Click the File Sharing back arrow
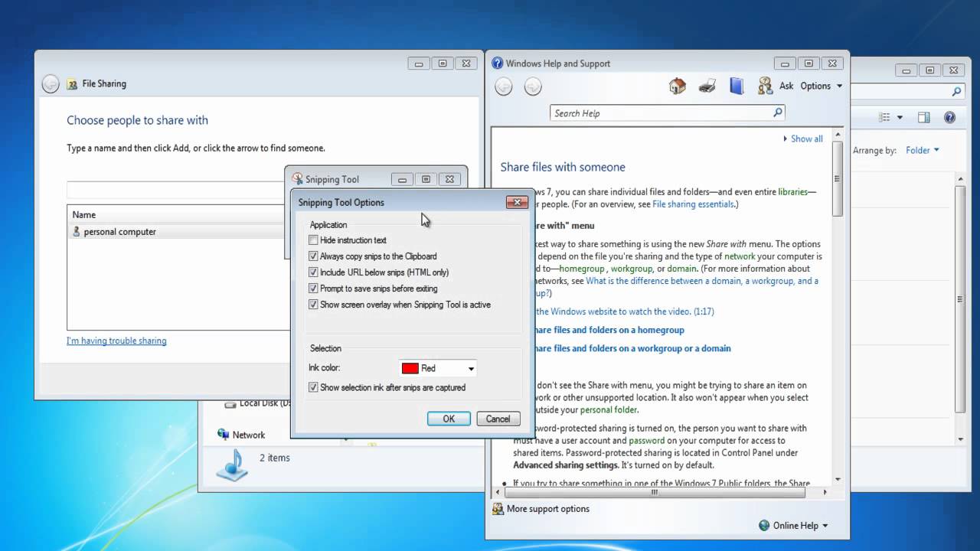Screen dimensions: 980x551 51,84
